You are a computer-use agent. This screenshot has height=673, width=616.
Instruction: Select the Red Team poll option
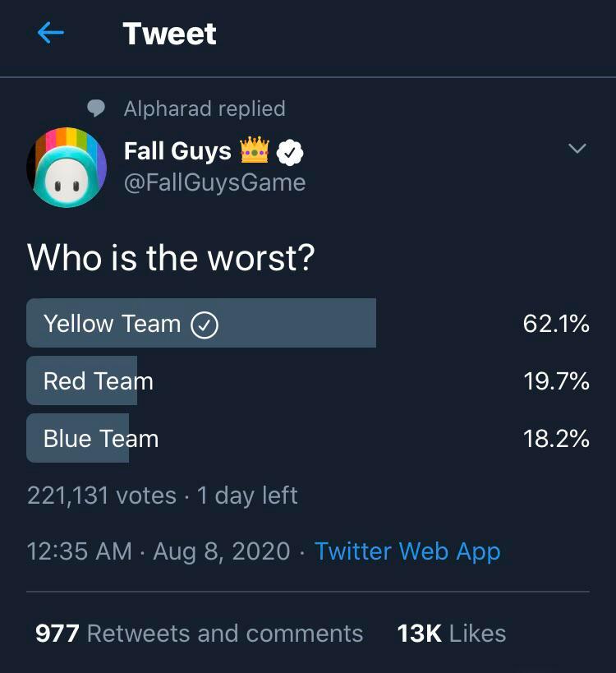pos(98,381)
